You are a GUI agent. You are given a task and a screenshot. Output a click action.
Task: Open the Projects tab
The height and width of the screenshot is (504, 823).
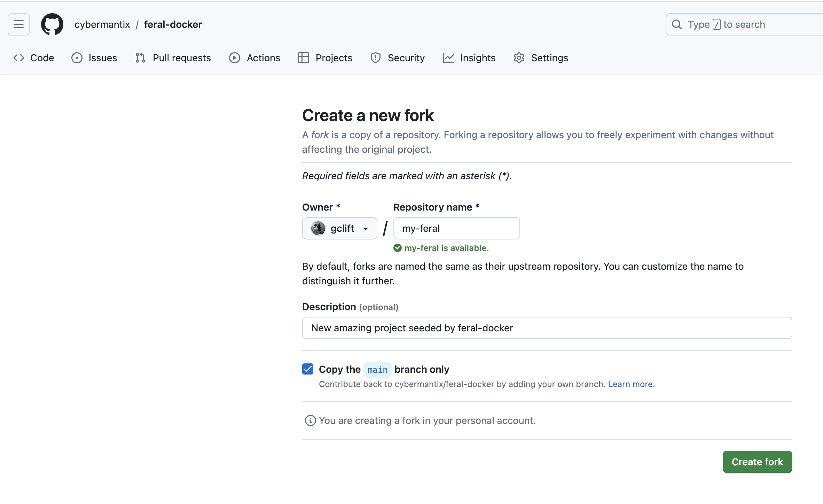(325, 58)
